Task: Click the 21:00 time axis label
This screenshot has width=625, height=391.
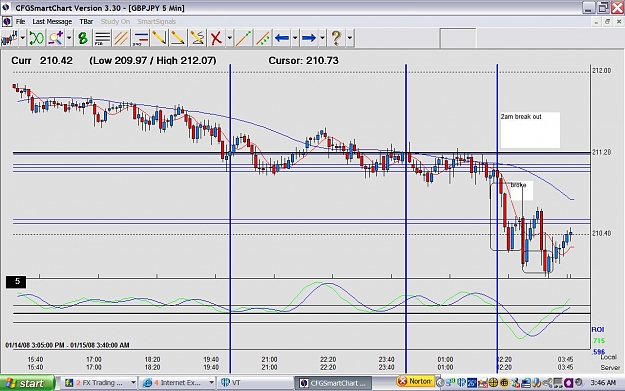Action: tap(269, 360)
